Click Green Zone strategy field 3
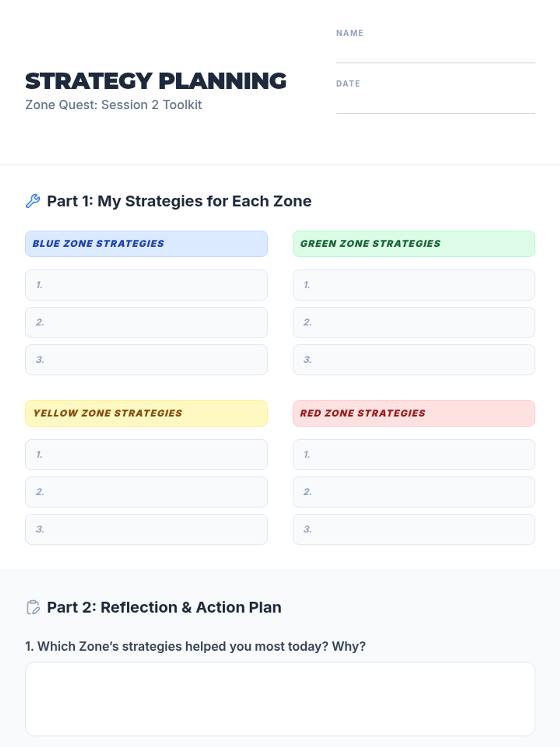Viewport: 560px width, 747px height. click(413, 359)
